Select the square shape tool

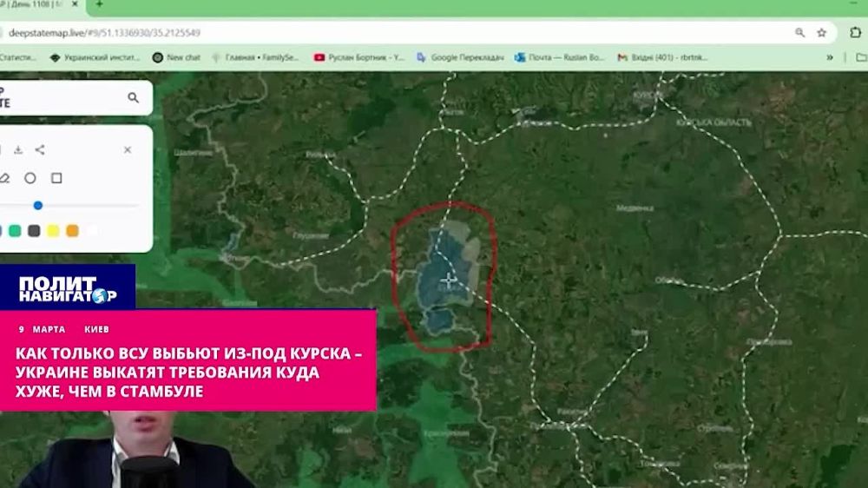click(56, 178)
